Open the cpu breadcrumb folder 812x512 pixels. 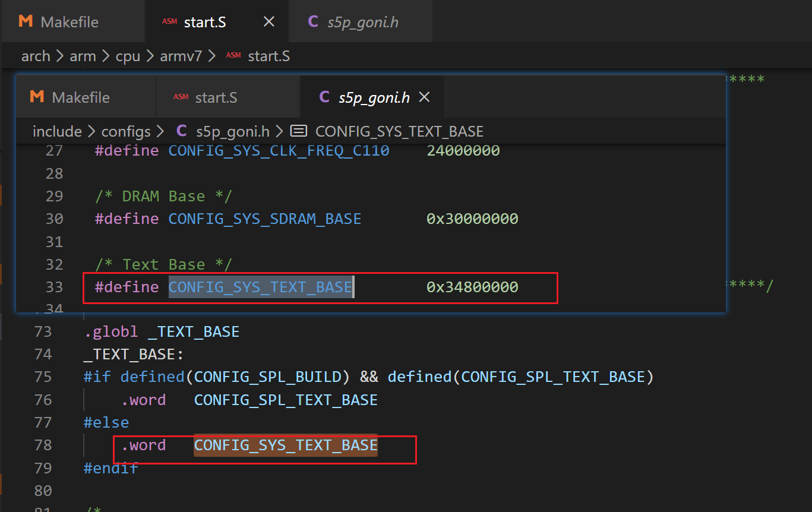point(128,56)
